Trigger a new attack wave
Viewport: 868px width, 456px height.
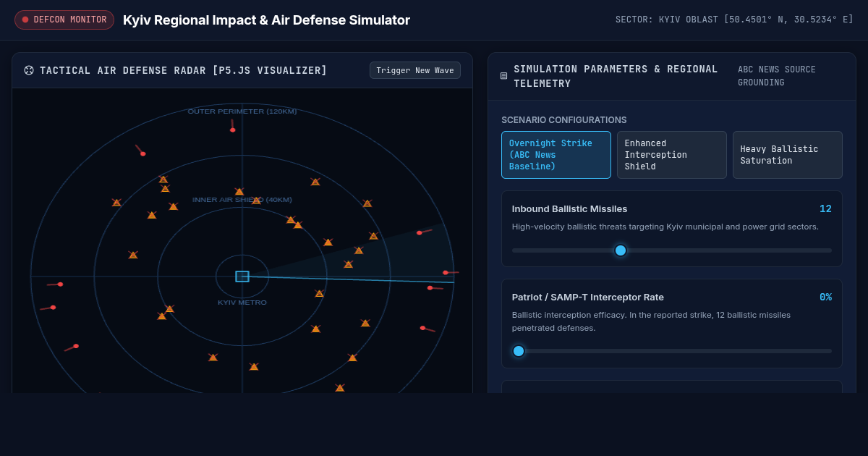pos(415,70)
